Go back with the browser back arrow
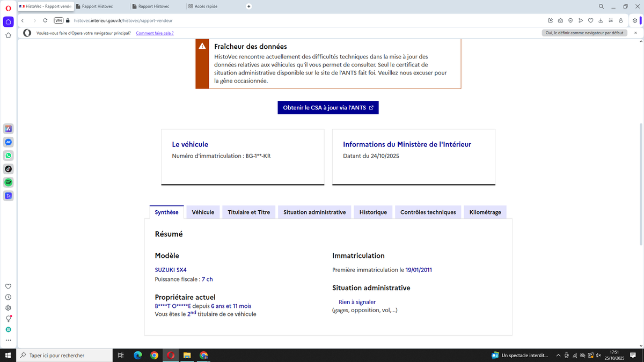Viewport: 644px width, 362px height. click(x=23, y=20)
